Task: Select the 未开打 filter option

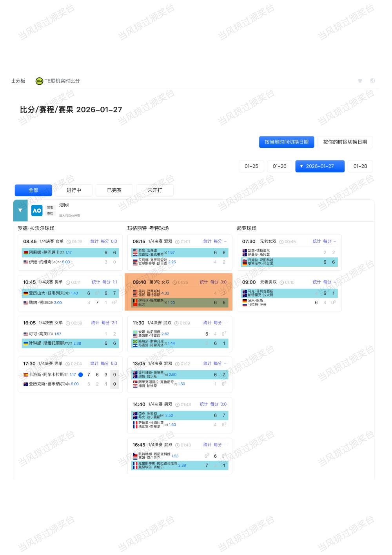Action: pos(154,190)
